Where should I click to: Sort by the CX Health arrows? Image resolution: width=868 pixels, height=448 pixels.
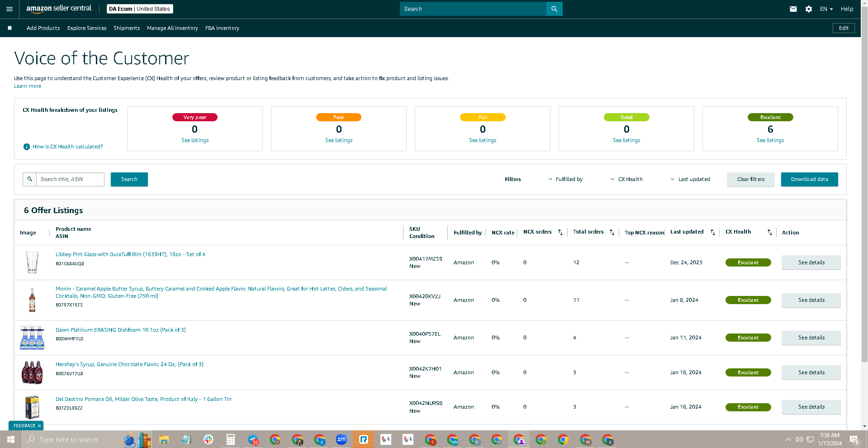pyautogui.click(x=769, y=232)
